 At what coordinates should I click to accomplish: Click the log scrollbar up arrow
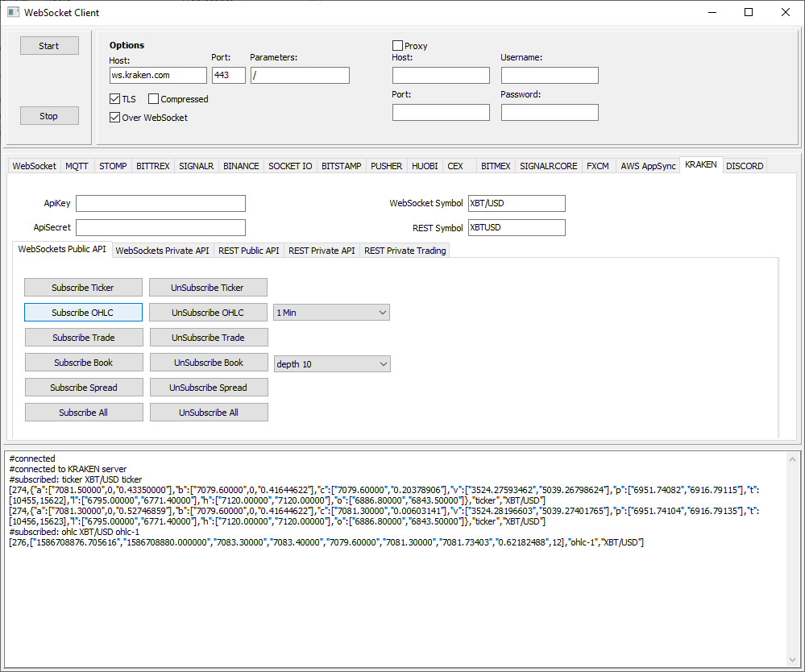coord(792,459)
